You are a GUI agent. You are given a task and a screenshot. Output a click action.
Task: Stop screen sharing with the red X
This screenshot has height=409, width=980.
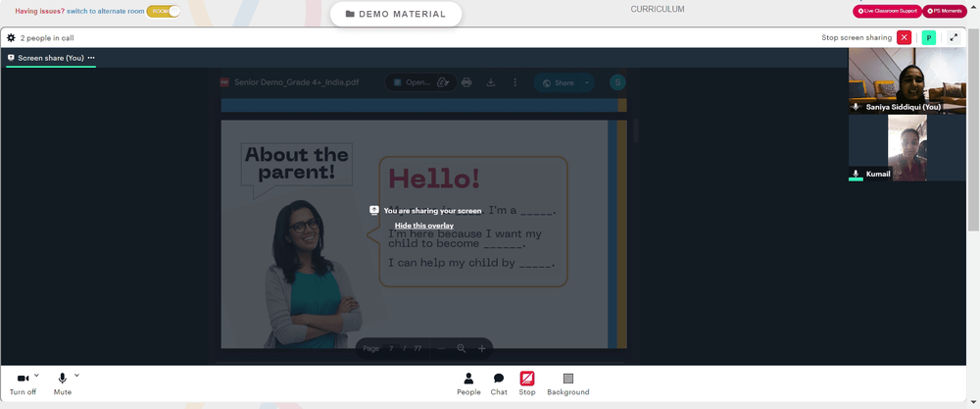(x=904, y=37)
